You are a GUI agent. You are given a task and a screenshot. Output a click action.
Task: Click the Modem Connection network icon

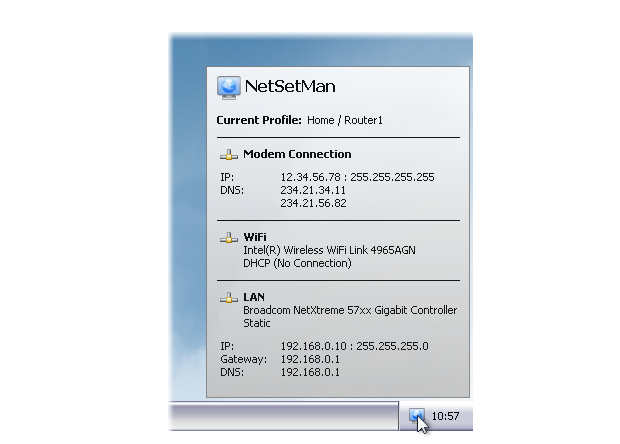[x=229, y=155]
